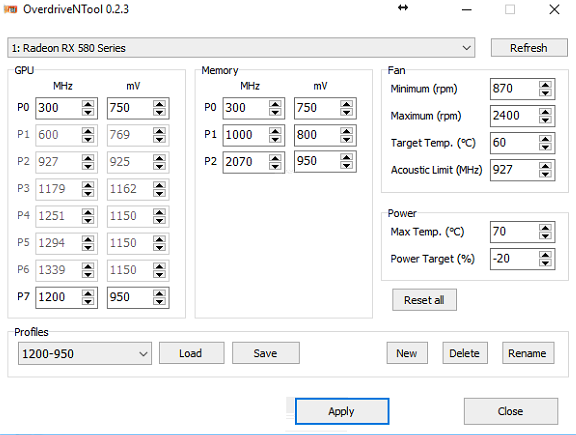Delete the selected profile
This screenshot has width=576, height=435.
click(465, 353)
